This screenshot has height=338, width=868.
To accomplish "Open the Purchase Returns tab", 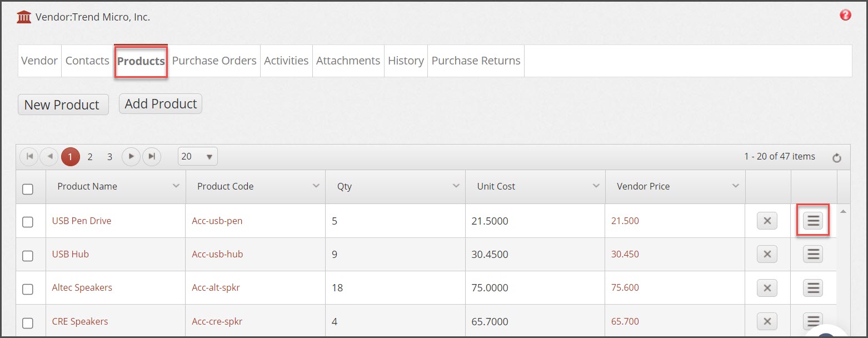I will click(x=476, y=61).
